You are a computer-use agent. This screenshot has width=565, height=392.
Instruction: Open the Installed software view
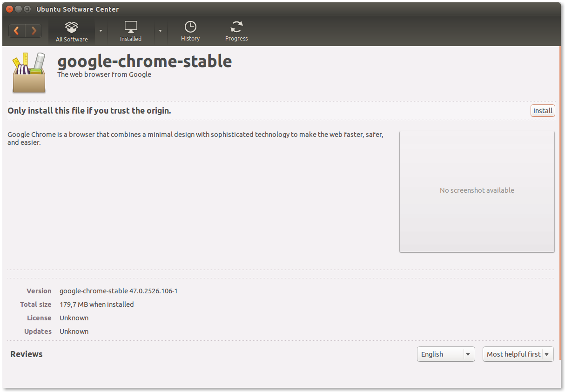130,30
